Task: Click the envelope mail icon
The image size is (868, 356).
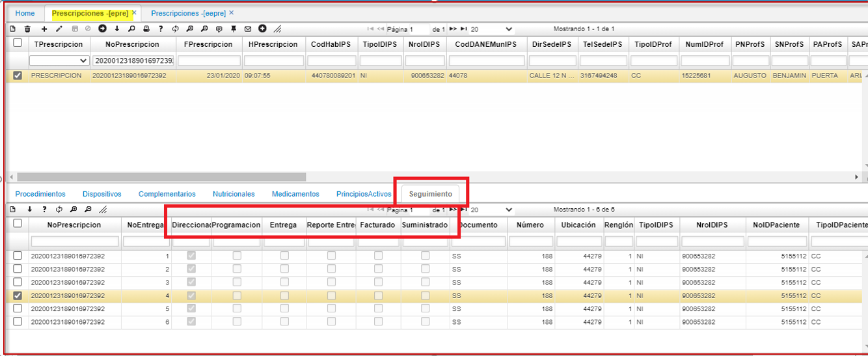Action: tap(248, 29)
